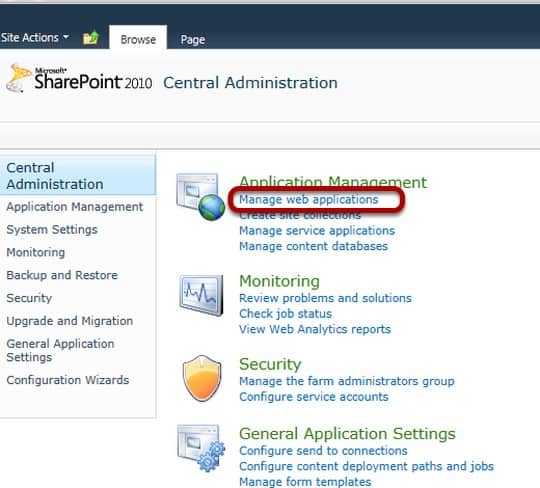The width and height of the screenshot is (540, 488).
Task: Click the General Application Settings gears icon
Action: [x=201, y=448]
